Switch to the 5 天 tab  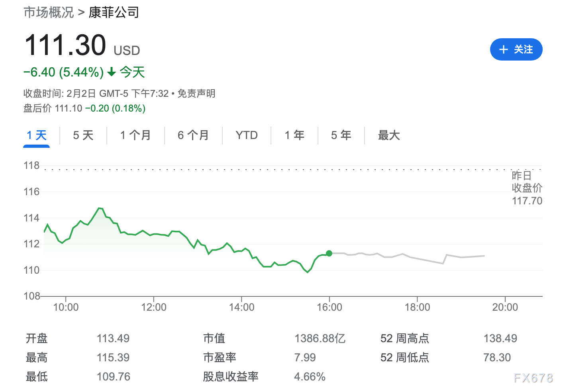[83, 135]
